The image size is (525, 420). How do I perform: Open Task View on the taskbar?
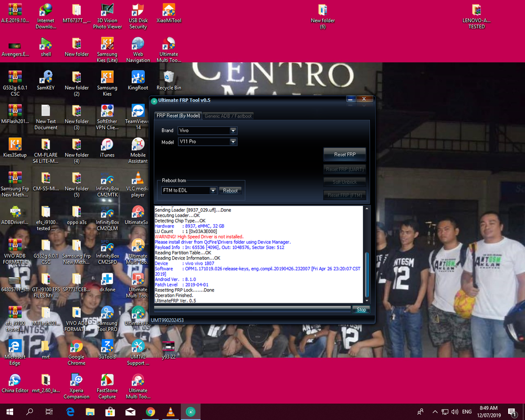point(49,412)
